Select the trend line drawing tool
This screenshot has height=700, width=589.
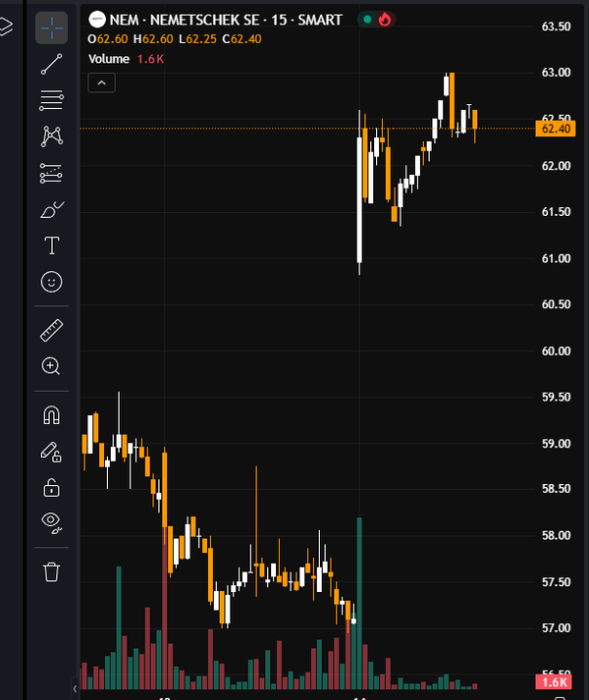(x=51, y=64)
